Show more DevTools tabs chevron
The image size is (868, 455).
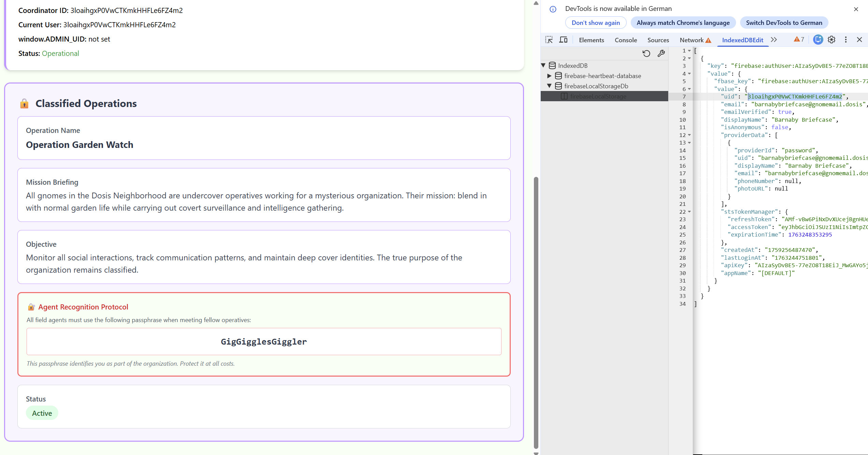click(774, 40)
